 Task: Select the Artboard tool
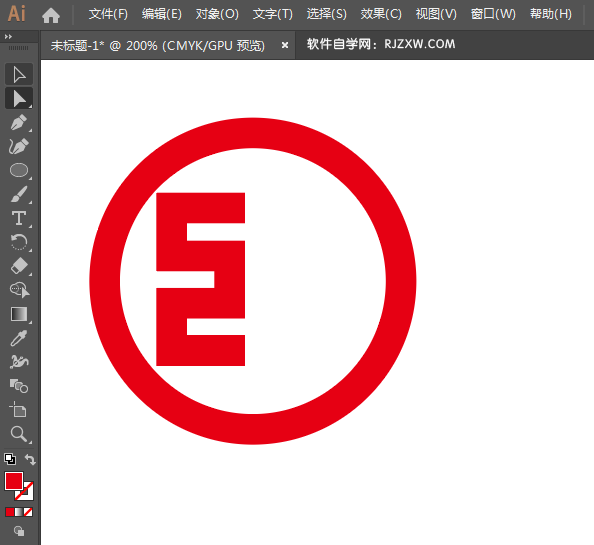click(19, 410)
